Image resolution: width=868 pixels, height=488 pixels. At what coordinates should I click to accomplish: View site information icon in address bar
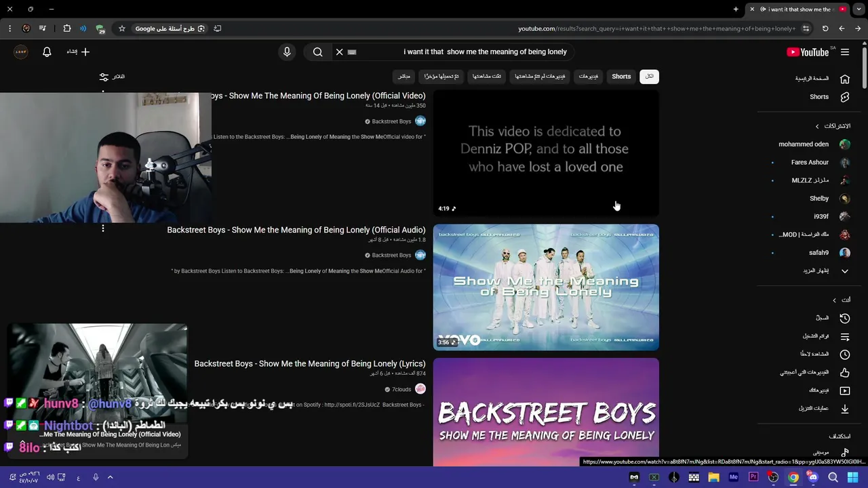click(806, 28)
